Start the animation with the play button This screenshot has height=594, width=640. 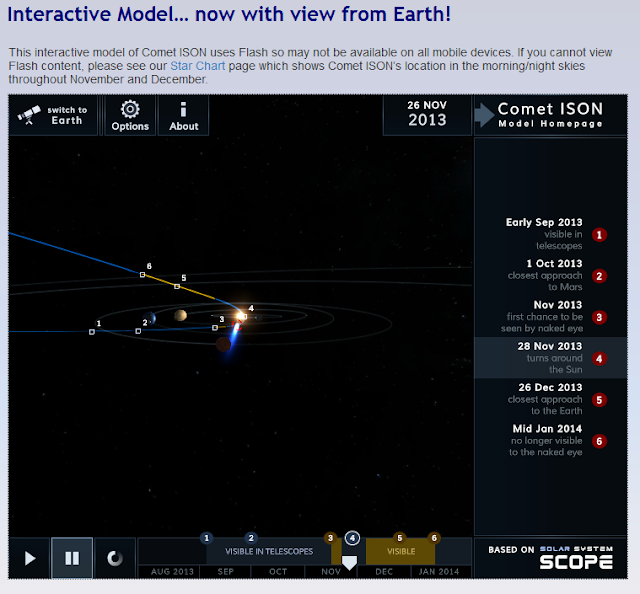(x=30, y=558)
